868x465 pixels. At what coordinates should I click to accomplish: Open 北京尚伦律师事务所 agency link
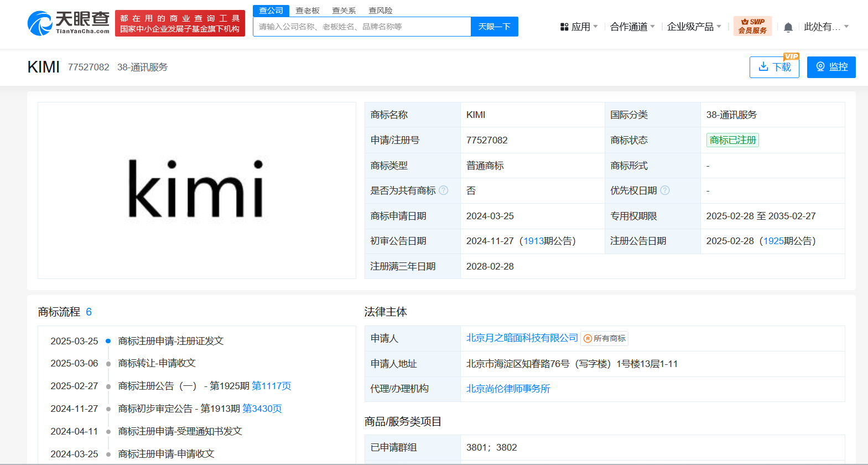[x=508, y=389]
